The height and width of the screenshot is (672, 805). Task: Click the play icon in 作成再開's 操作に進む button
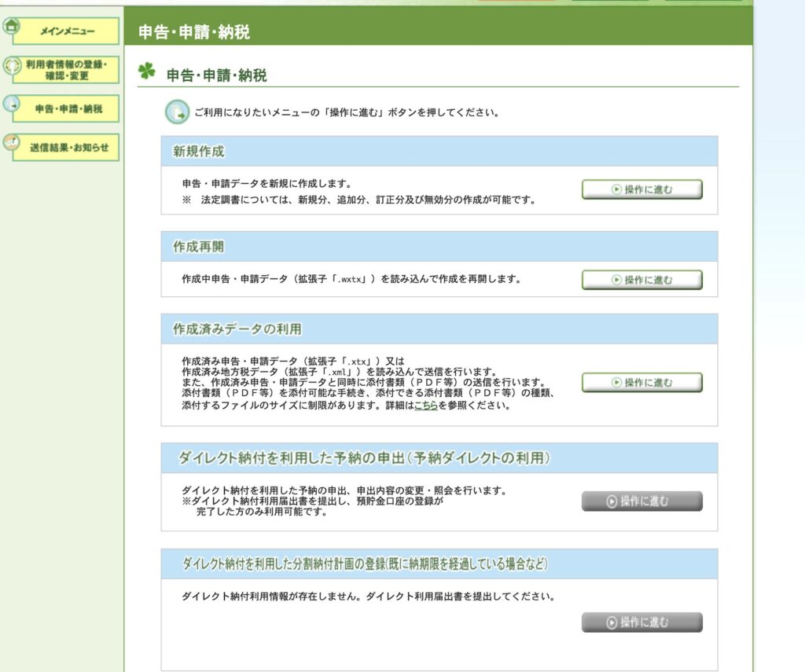pos(616,280)
